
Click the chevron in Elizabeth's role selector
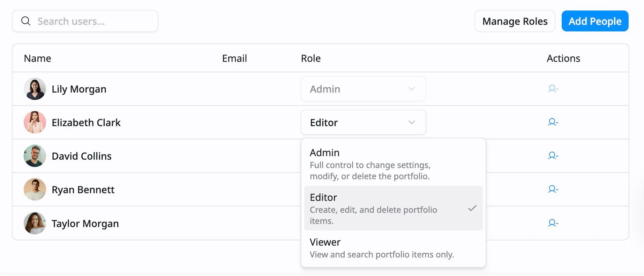412,122
